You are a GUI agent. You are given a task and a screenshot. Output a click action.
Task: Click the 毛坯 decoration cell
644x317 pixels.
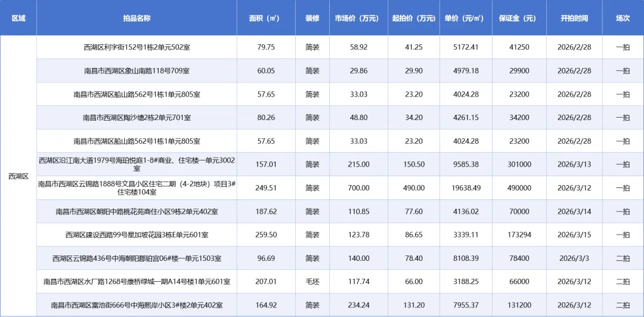tap(312, 282)
